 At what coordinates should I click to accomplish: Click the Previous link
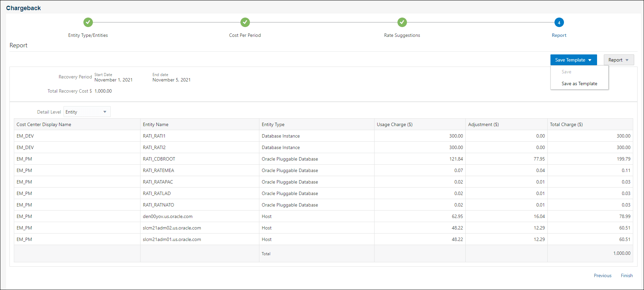pos(602,275)
